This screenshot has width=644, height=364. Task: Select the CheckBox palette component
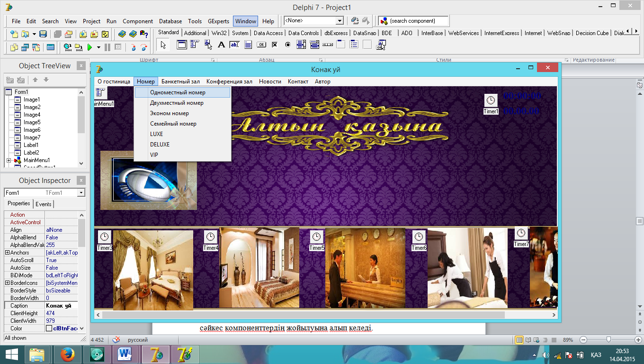click(274, 45)
